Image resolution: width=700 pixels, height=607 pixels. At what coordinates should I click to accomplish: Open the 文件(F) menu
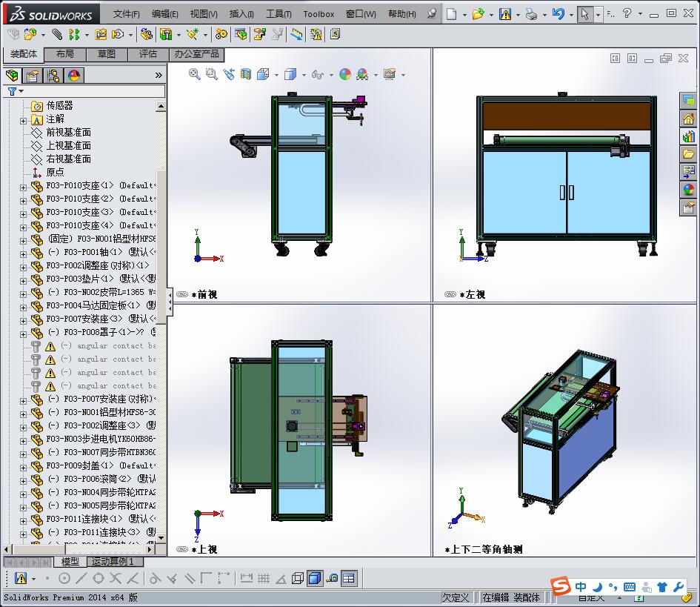[126, 14]
